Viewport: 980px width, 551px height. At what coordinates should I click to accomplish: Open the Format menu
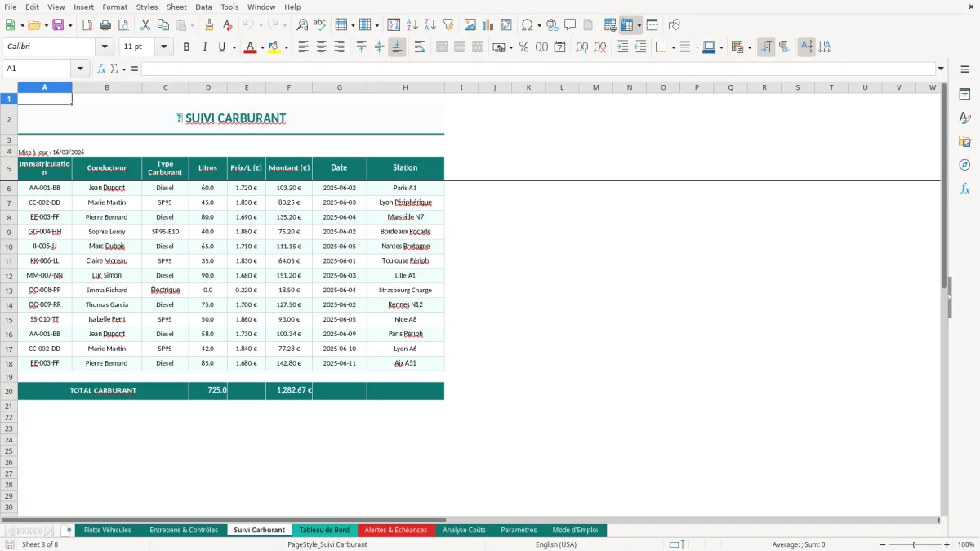coord(114,7)
